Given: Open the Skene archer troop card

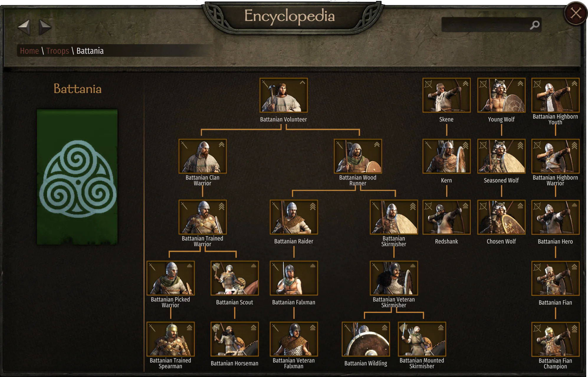Looking at the screenshot, I should pos(446,95).
